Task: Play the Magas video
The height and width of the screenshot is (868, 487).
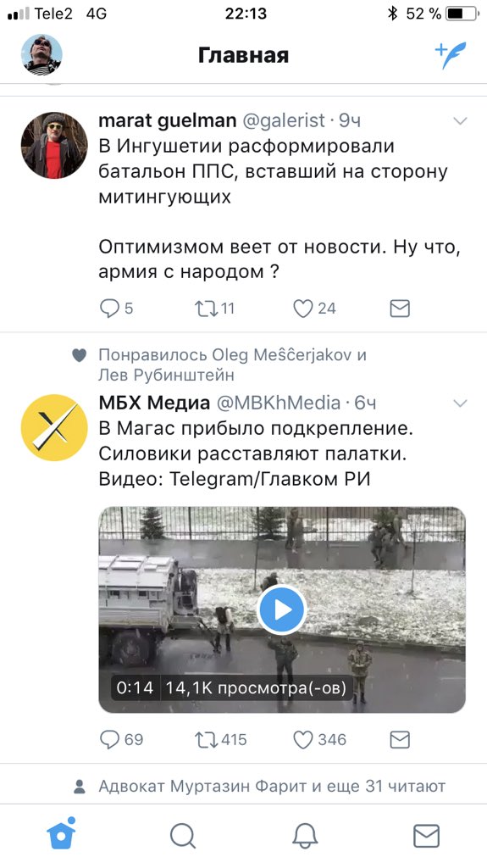Action: tap(282, 609)
